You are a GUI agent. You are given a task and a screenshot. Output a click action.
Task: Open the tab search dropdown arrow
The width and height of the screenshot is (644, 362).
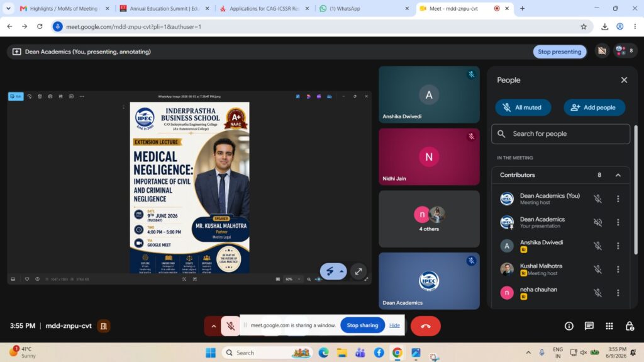click(x=8, y=8)
